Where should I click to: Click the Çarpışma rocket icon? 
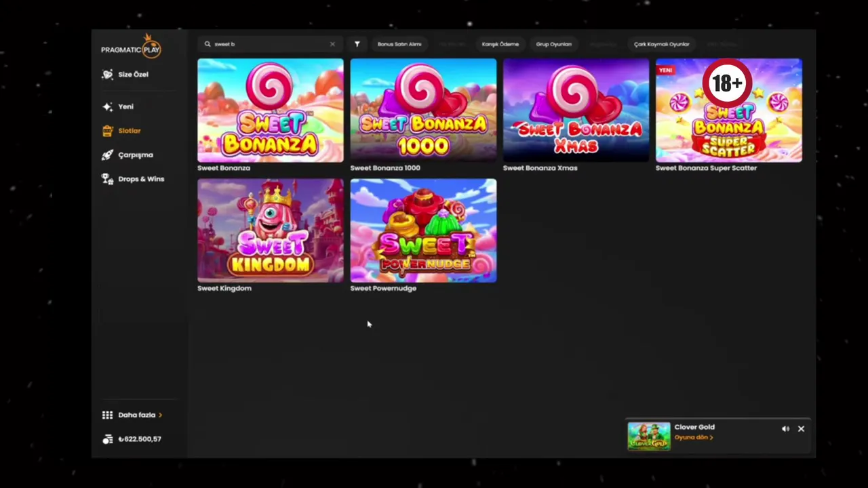point(107,155)
